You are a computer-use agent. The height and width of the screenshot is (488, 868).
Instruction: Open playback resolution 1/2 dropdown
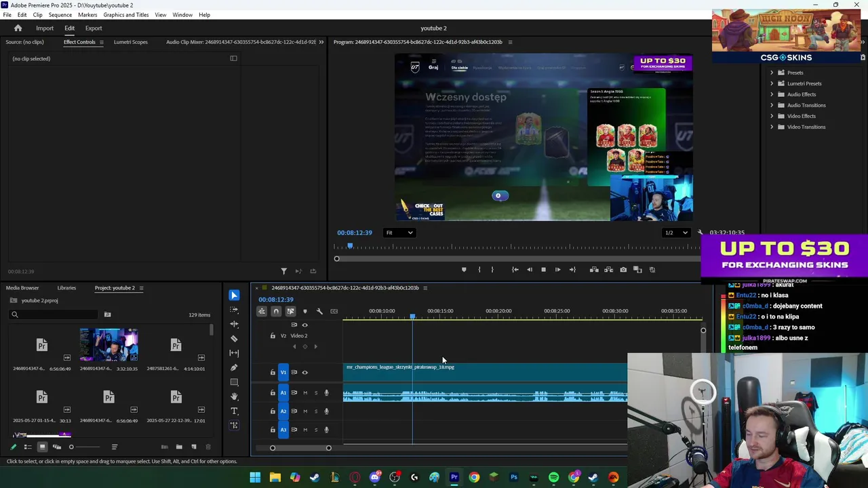[676, 232]
